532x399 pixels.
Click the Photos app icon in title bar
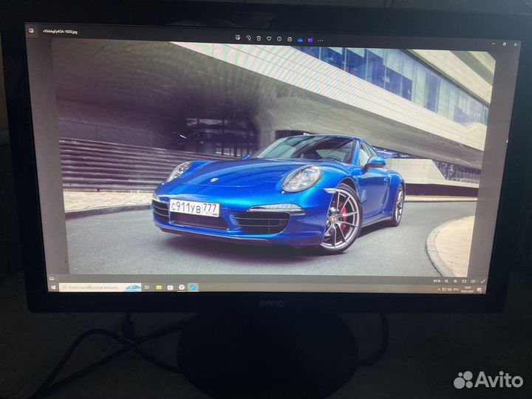pyautogui.click(x=31, y=30)
